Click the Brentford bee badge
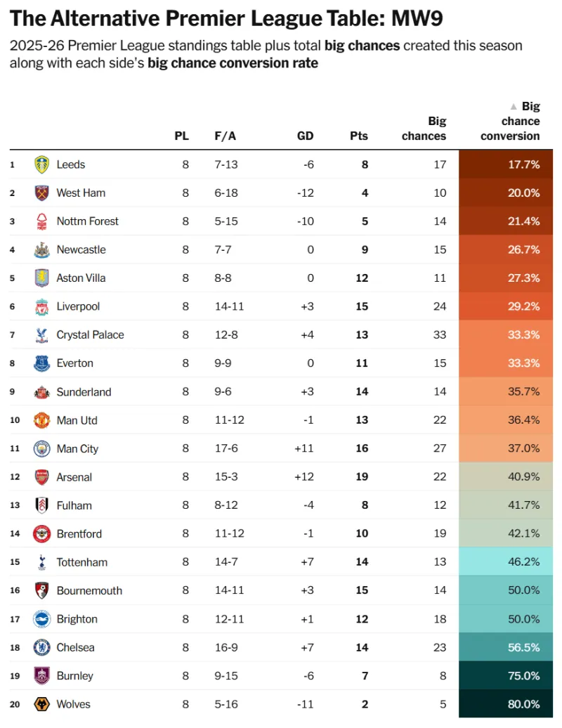Viewport: 562px width, 728px height. [42, 535]
